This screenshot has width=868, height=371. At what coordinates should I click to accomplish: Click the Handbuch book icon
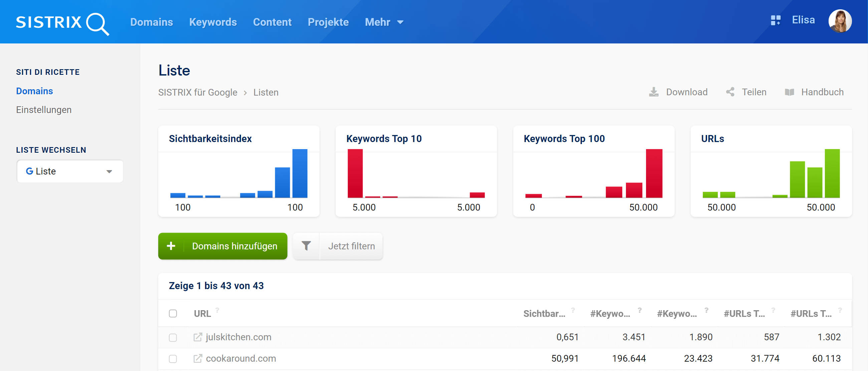click(x=789, y=92)
